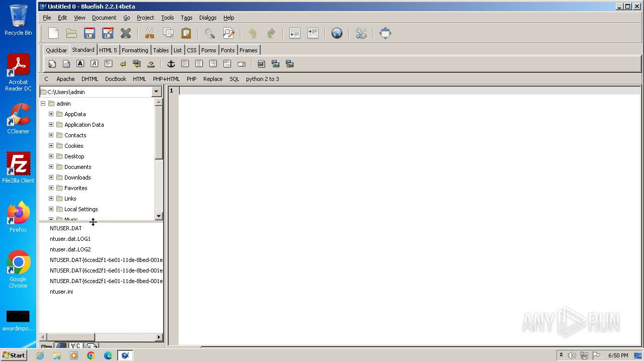
Task: Open the Tags menu
Action: 187,18
